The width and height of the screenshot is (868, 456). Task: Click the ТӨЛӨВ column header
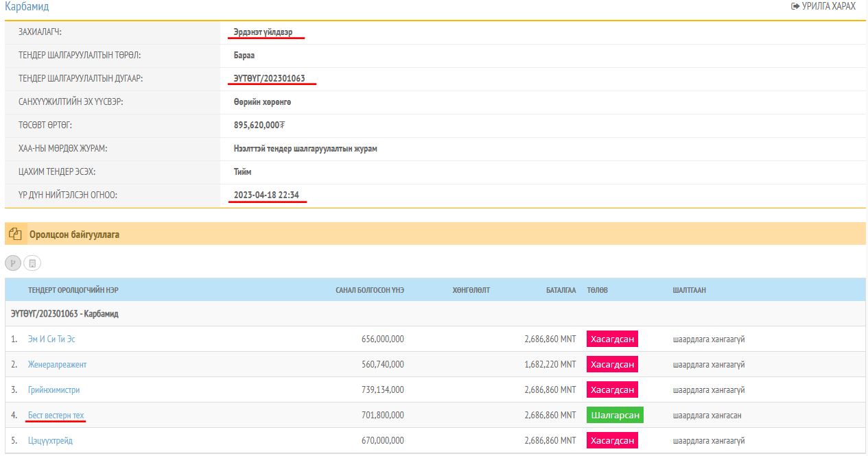(x=597, y=290)
